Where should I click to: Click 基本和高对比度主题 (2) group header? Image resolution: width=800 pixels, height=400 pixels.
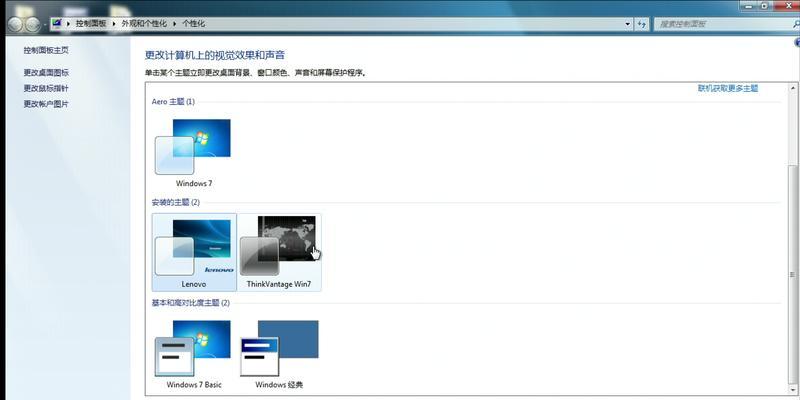(191, 303)
